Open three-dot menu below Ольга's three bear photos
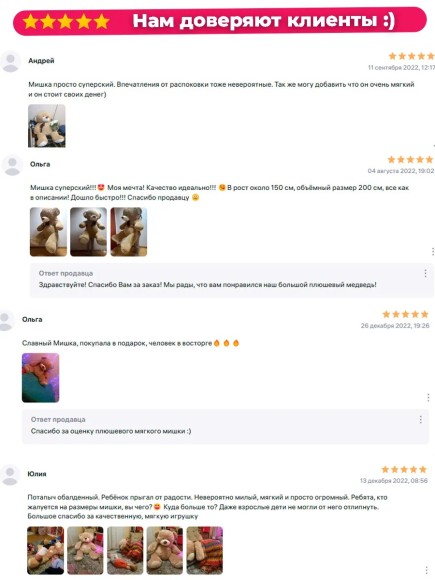The width and height of the screenshot is (435, 580). [432, 252]
